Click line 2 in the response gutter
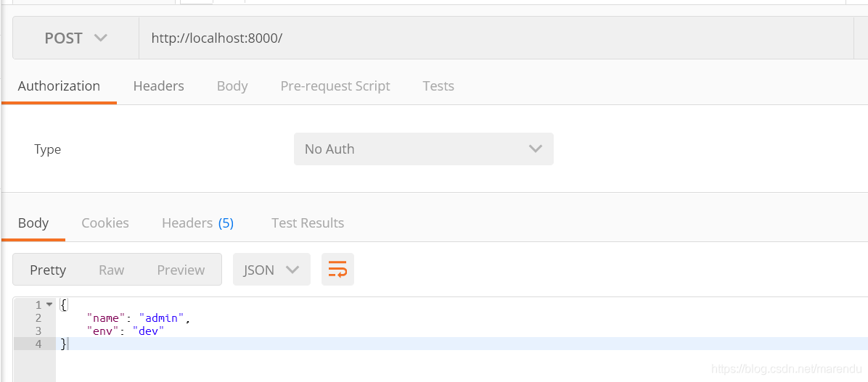868x382 pixels. coord(38,318)
